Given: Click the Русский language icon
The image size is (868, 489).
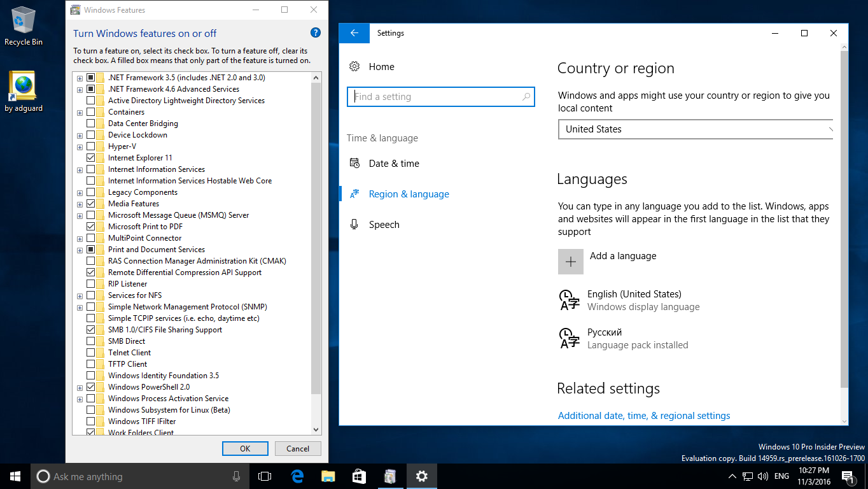Looking at the screenshot, I should click(569, 338).
